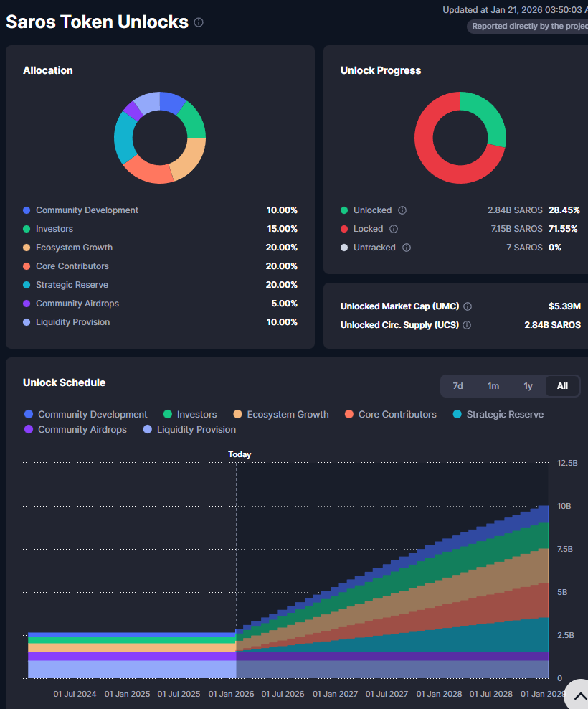Select the 1y time range tab
The image size is (588, 709).
(x=528, y=386)
